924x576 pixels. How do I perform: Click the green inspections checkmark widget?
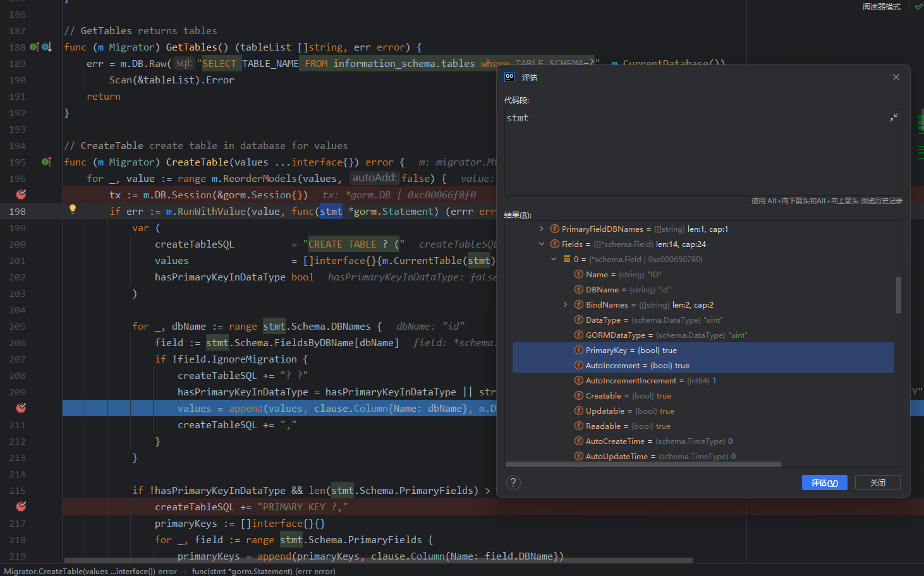[918, 6]
